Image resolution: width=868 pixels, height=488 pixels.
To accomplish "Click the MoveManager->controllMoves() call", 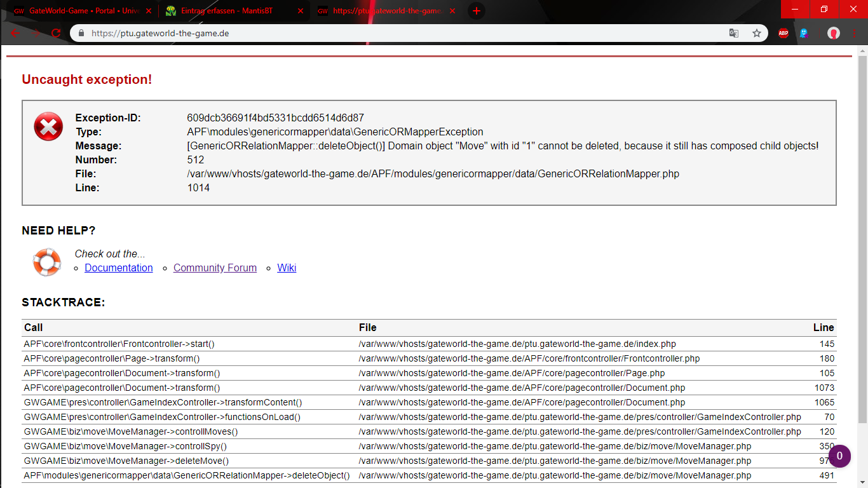I will coord(131,431).
